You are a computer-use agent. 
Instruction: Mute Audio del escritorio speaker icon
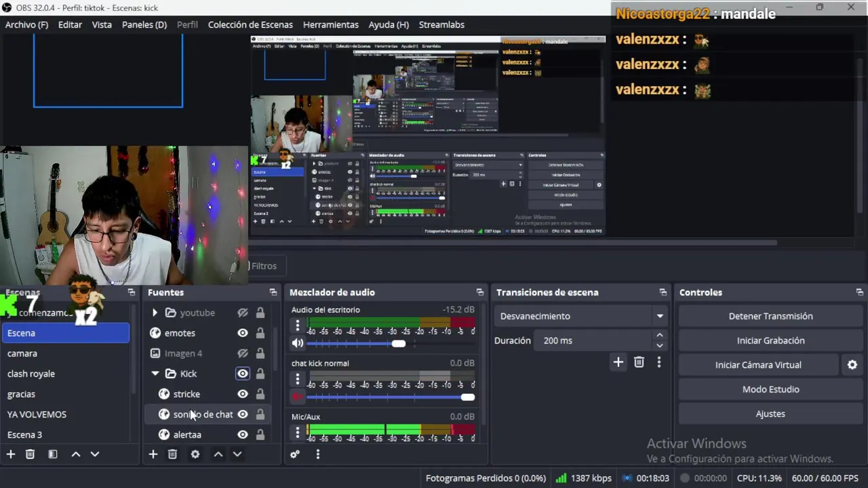click(x=298, y=344)
